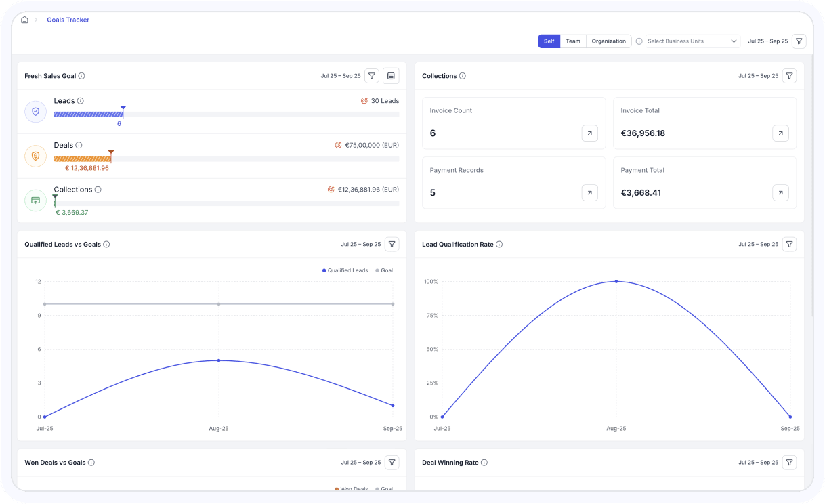The image size is (825, 504).
Task: Switch view to Team
Action: 573,41
